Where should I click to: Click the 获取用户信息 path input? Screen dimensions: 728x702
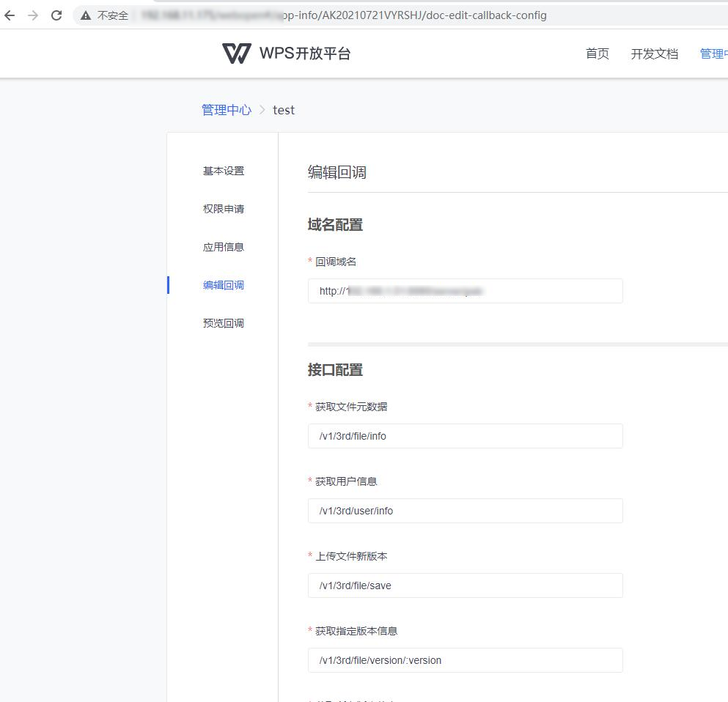[x=466, y=510]
